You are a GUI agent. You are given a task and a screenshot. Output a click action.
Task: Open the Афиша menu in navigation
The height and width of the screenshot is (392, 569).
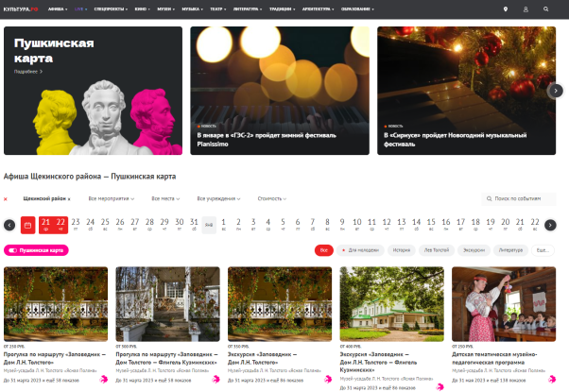tap(58, 9)
